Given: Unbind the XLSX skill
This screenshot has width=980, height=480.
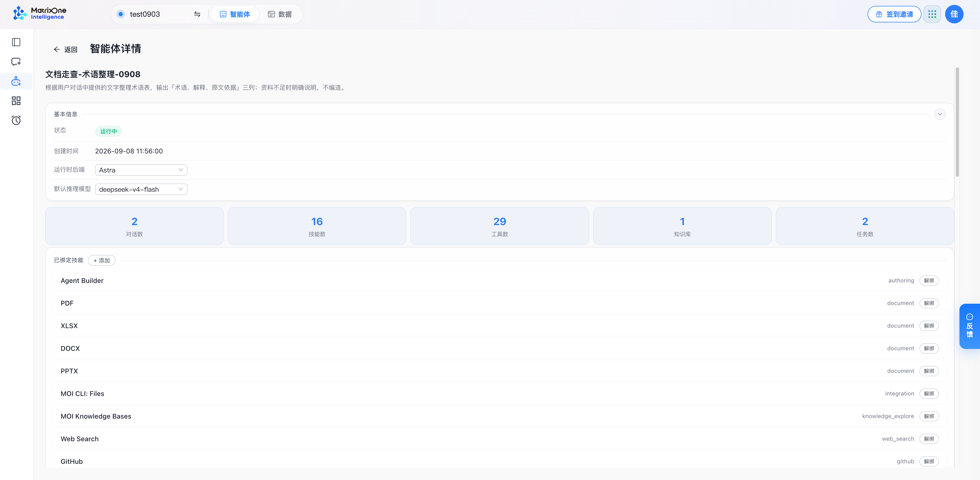Looking at the screenshot, I should click(x=929, y=326).
